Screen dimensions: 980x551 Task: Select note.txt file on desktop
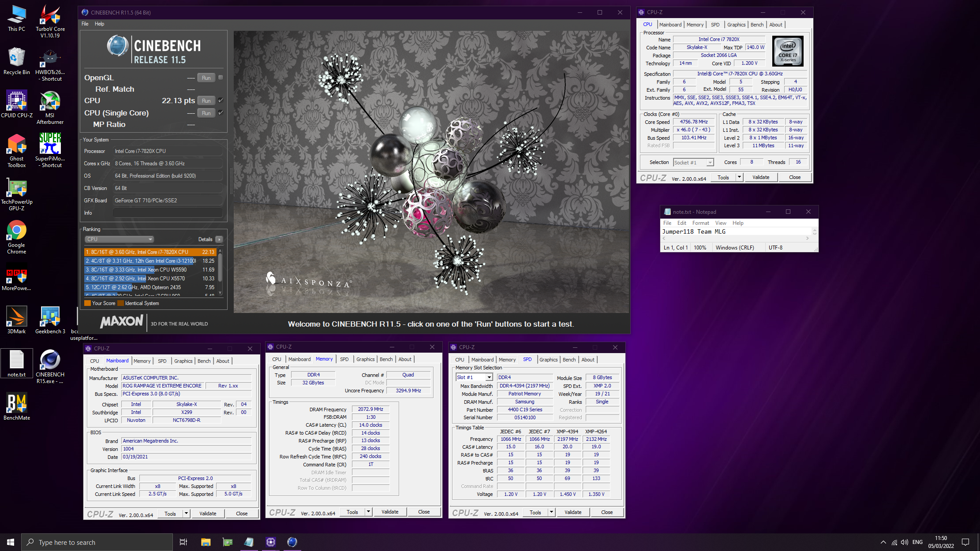pyautogui.click(x=17, y=364)
